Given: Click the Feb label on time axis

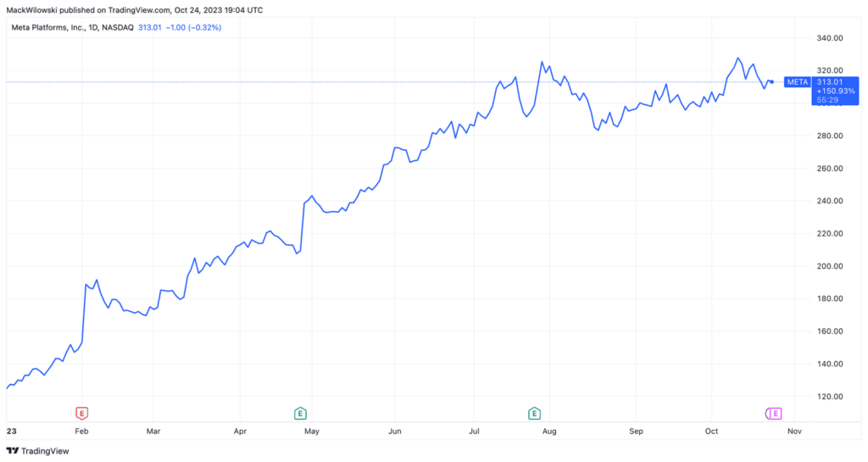Looking at the screenshot, I should pyautogui.click(x=81, y=431).
